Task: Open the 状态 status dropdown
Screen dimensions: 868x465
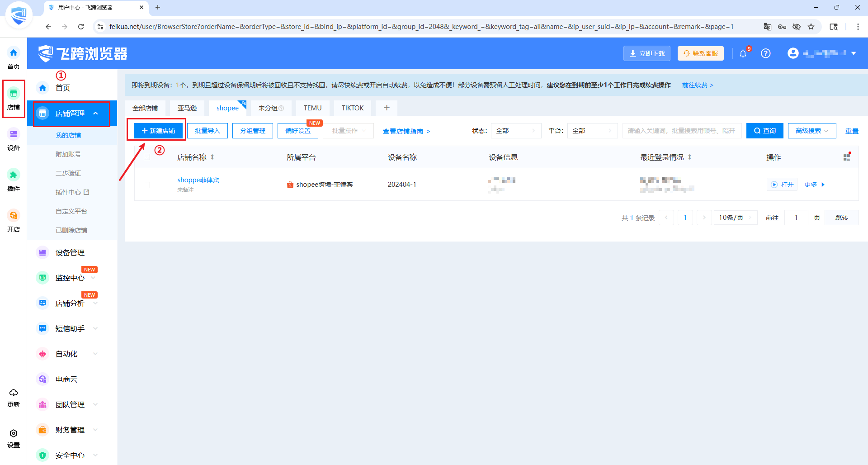Action: [x=516, y=131]
